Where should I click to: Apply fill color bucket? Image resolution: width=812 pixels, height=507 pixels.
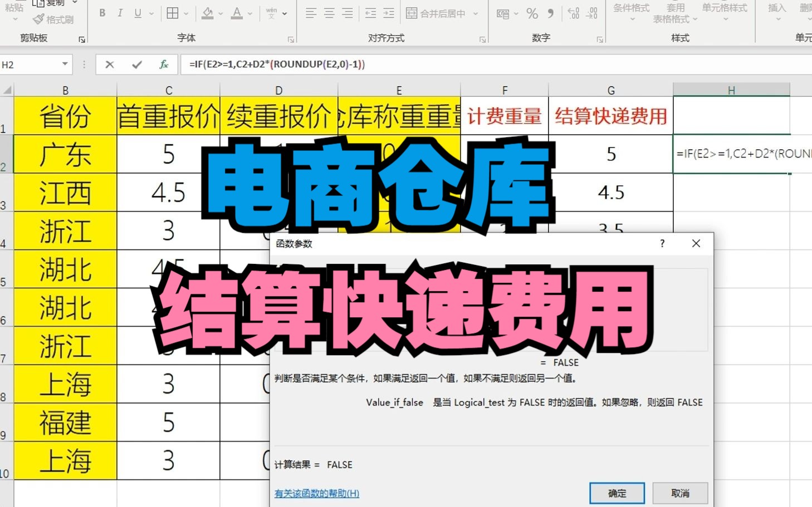pos(208,13)
